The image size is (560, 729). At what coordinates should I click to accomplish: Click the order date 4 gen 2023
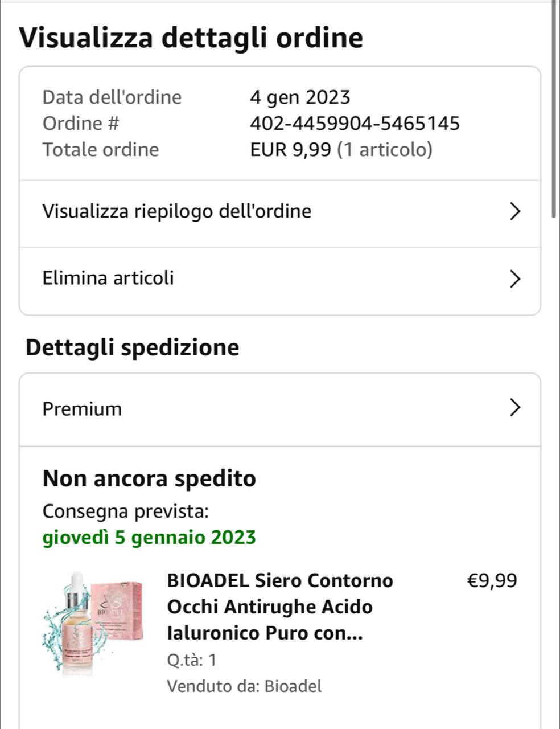[x=300, y=97]
